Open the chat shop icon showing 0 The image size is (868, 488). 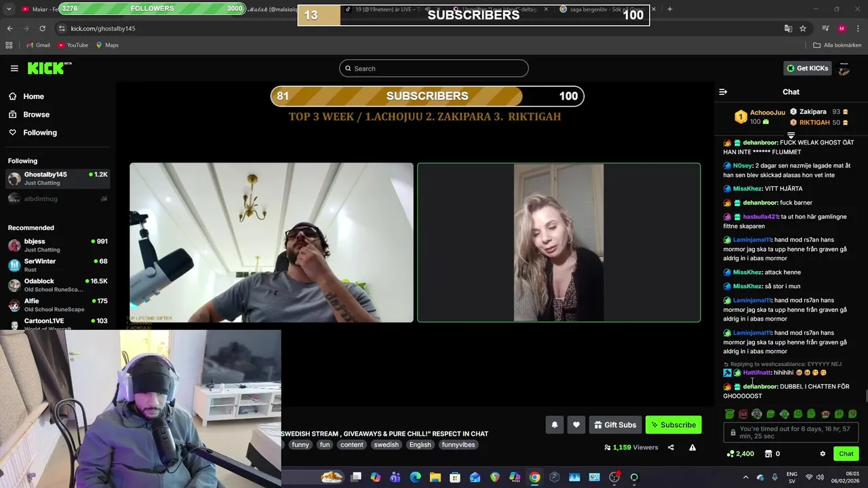(773, 454)
